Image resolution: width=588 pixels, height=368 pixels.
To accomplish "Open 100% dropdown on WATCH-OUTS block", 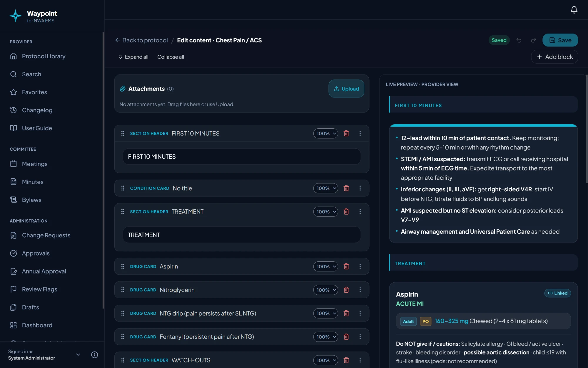I will point(326,360).
